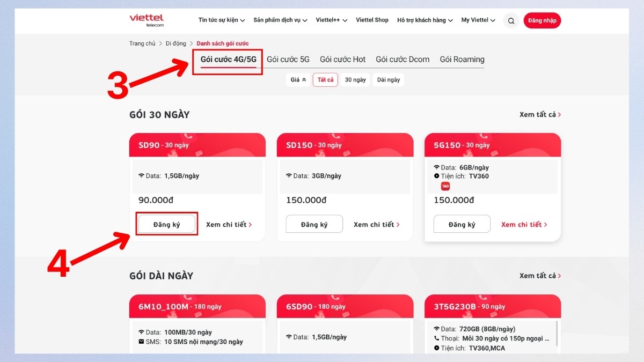Click Đăng ký on the 5G150 package
The height and width of the screenshot is (362, 644).
click(x=462, y=224)
